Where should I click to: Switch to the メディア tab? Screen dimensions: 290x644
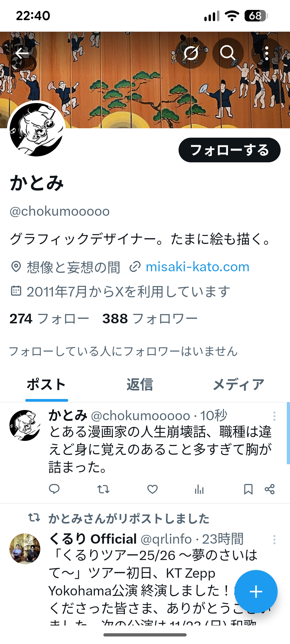click(x=238, y=385)
